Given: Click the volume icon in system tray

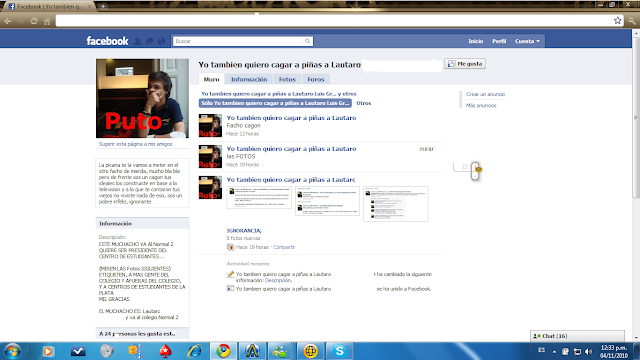Looking at the screenshot, I should [588, 351].
